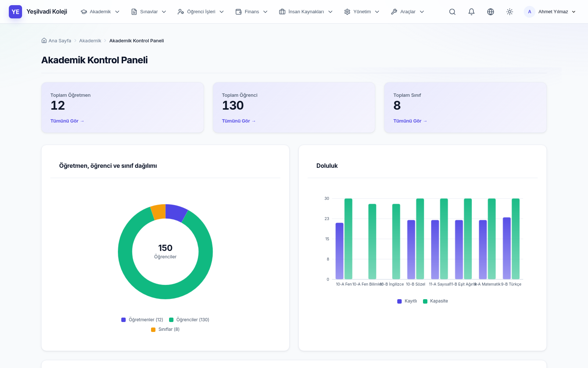This screenshot has height=368, width=588.
Task: Click "Tümünü Gör" under Toplam Sınıf
Action: tap(410, 121)
